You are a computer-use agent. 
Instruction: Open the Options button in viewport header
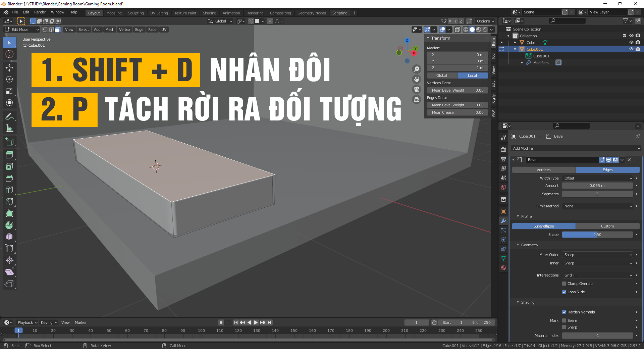pyautogui.click(x=486, y=21)
